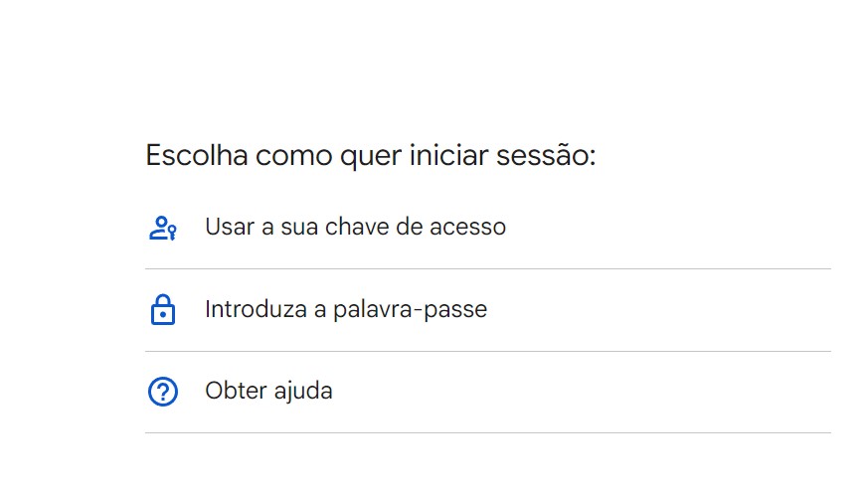Click the question mark help icon

click(x=162, y=392)
